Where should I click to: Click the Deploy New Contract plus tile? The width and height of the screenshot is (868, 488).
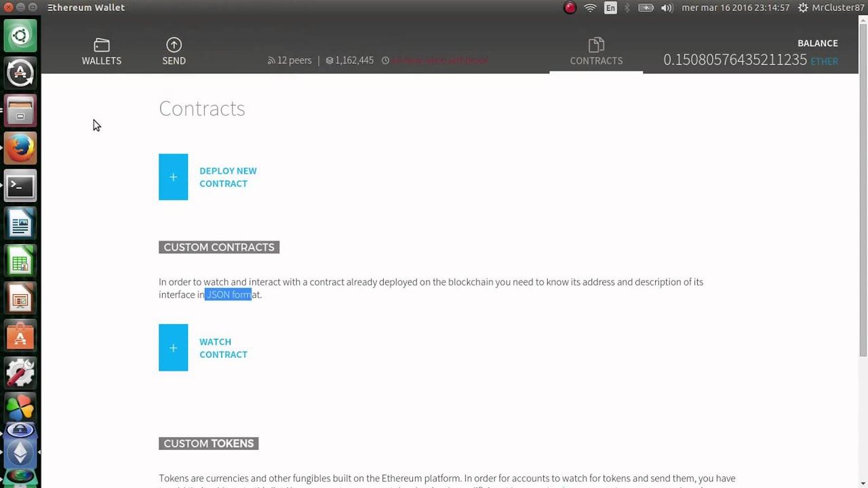[174, 177]
